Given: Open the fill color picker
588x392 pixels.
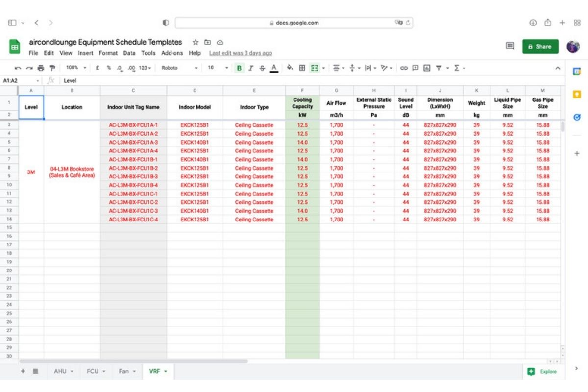Looking at the screenshot, I should click(x=290, y=68).
